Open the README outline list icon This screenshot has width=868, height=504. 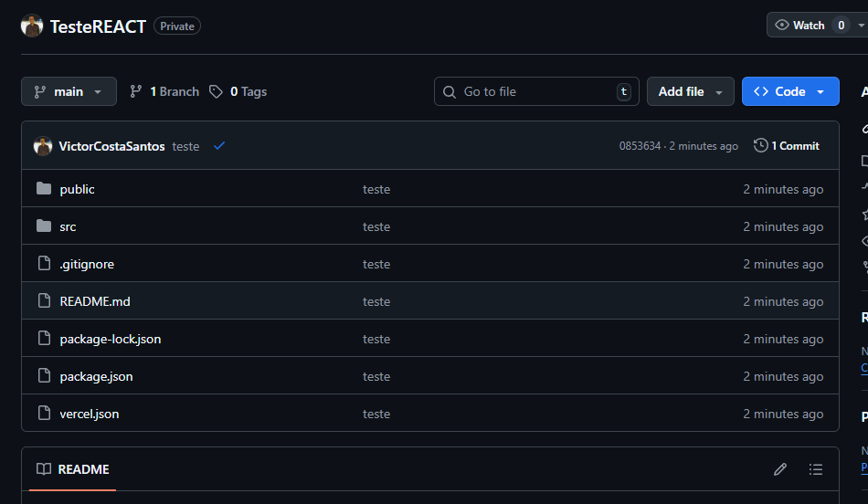click(816, 469)
